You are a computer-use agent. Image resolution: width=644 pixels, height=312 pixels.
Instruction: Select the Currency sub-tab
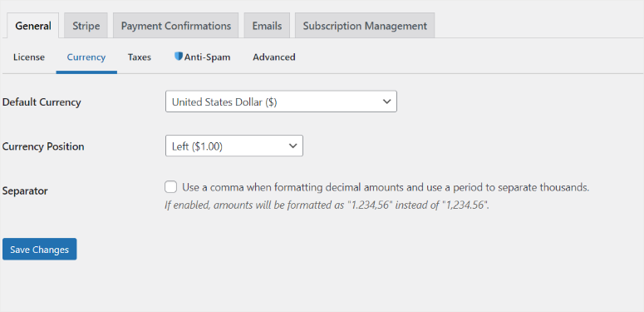tap(86, 57)
